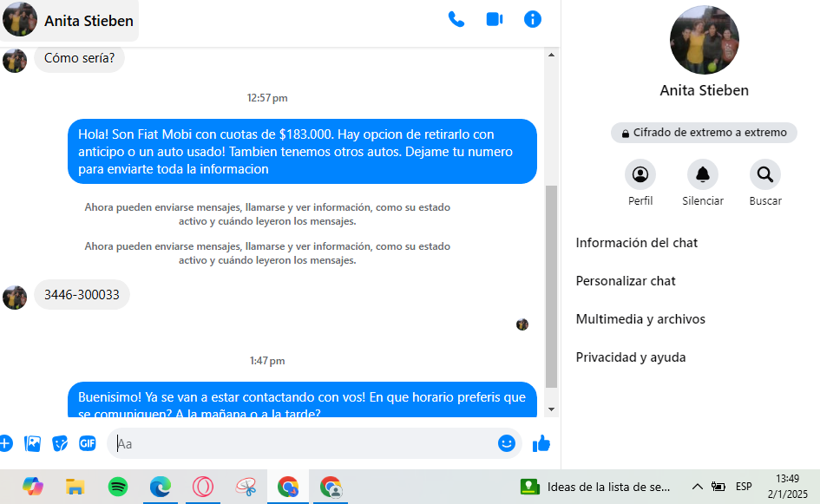This screenshot has height=504, width=820.
Task: Open Privacidad y ayuda section
Action: coord(631,357)
